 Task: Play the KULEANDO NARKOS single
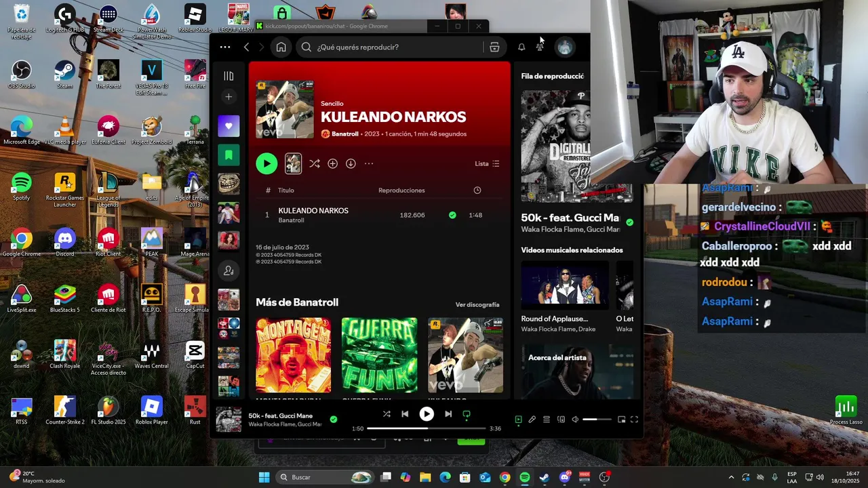(267, 163)
